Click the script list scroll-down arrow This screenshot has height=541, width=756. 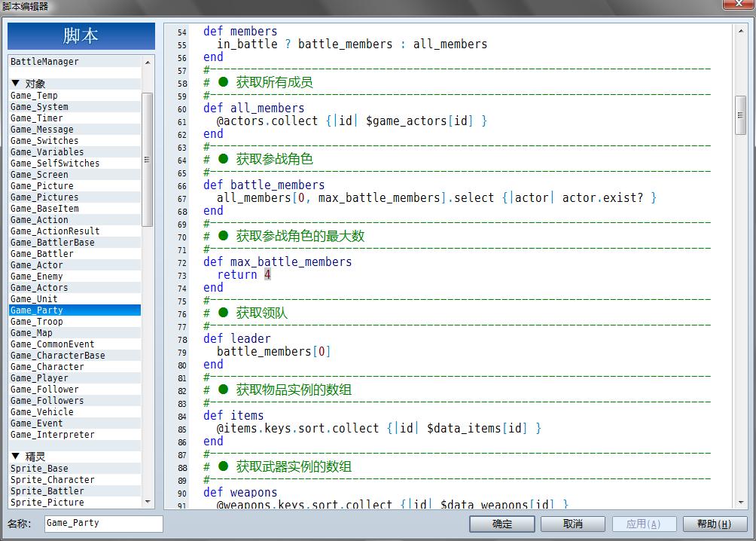[x=148, y=502]
